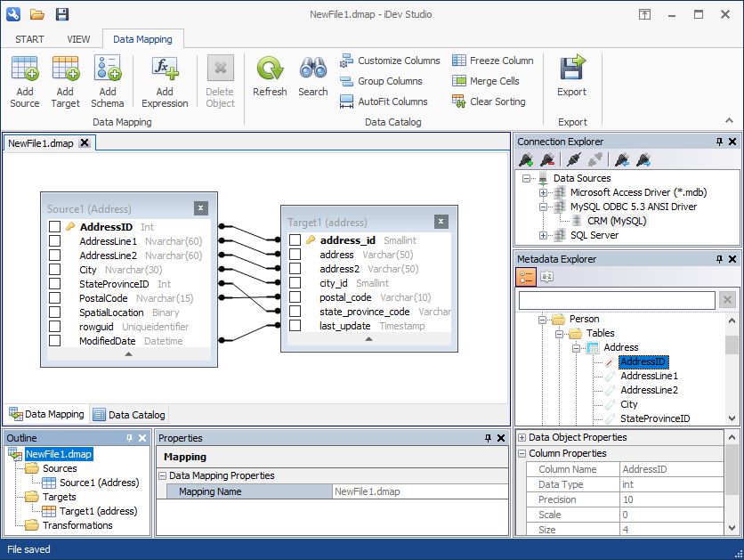This screenshot has height=560, width=744.
Task: Open Search with the binoculars icon
Action: pos(313,69)
